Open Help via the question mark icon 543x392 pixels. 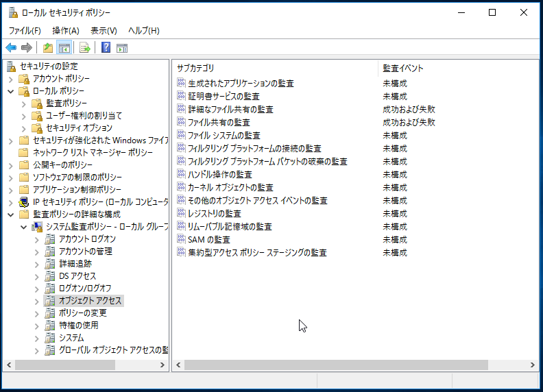[106, 47]
